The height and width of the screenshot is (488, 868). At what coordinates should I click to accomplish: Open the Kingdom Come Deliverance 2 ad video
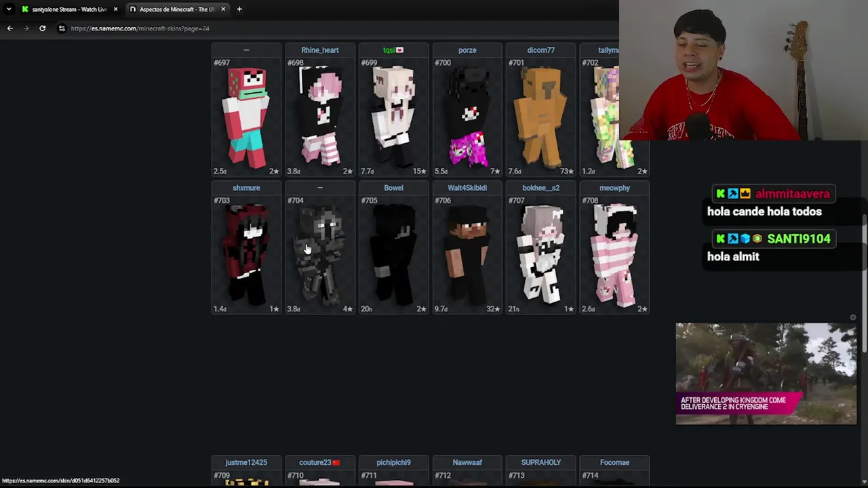(766, 373)
